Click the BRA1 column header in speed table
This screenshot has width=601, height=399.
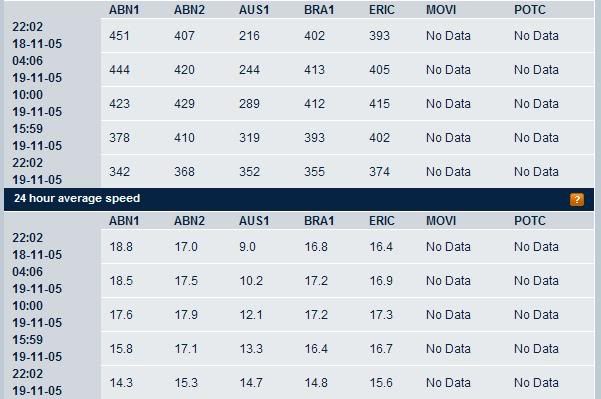pyautogui.click(x=319, y=221)
